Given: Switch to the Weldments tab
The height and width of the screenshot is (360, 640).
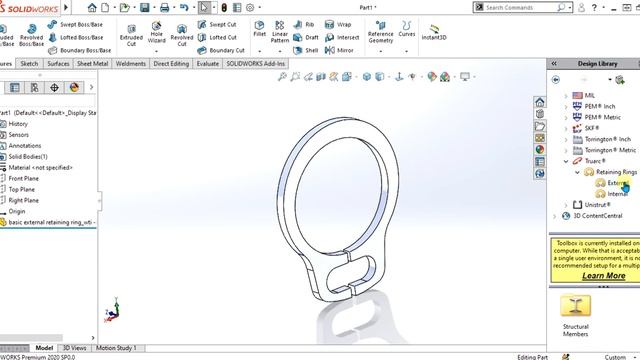Looking at the screenshot, I should (131, 64).
